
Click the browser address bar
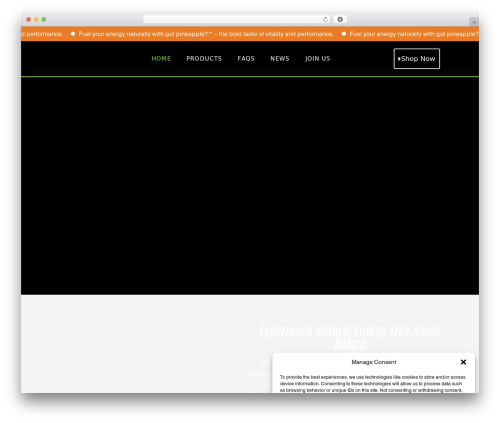tap(236, 19)
